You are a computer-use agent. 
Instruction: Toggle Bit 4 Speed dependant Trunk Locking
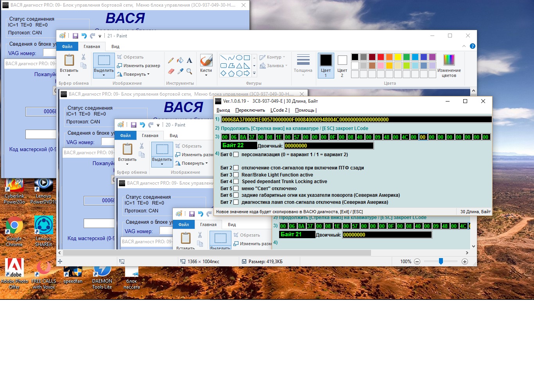pyautogui.click(x=236, y=182)
